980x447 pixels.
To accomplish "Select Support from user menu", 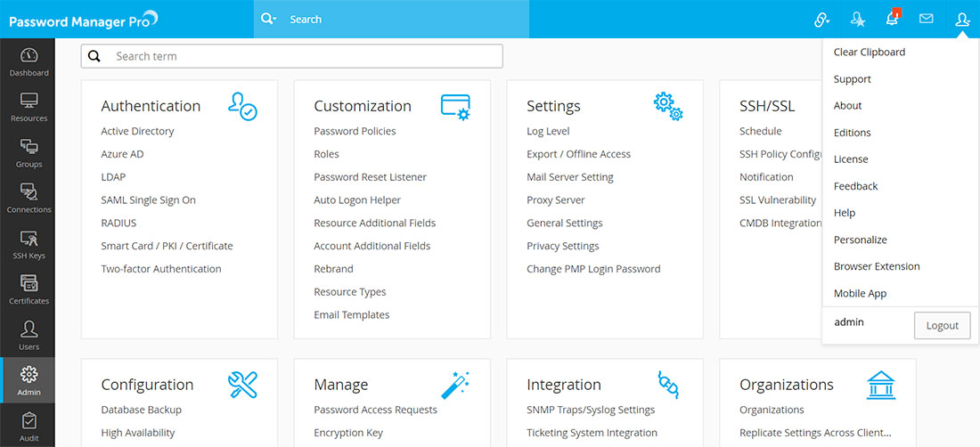I will [x=852, y=79].
